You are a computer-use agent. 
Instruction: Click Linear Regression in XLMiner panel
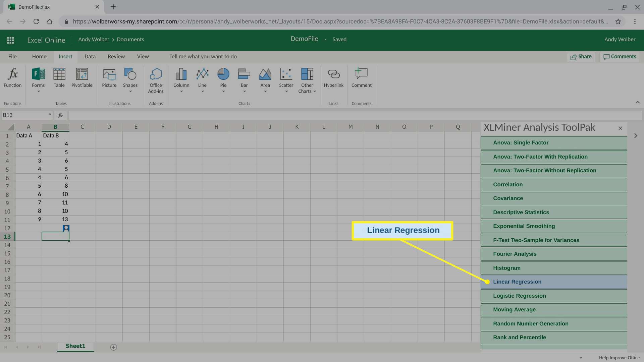tap(517, 282)
